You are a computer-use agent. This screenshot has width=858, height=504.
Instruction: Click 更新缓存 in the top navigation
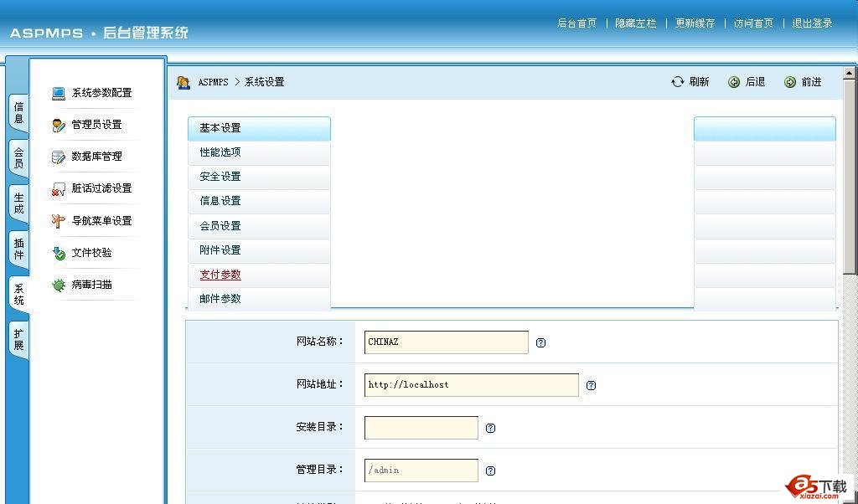tap(695, 23)
